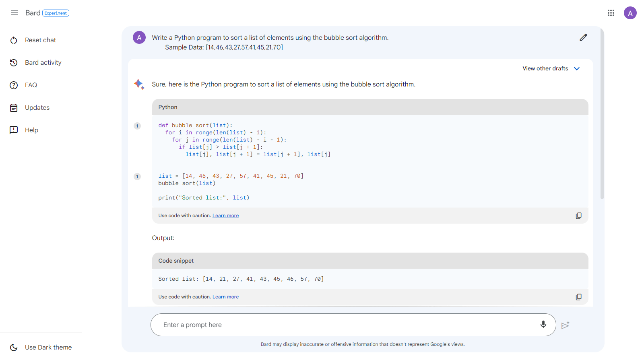Click Learn more under the Python code
The width and height of the screenshot is (644, 362).
point(225,216)
